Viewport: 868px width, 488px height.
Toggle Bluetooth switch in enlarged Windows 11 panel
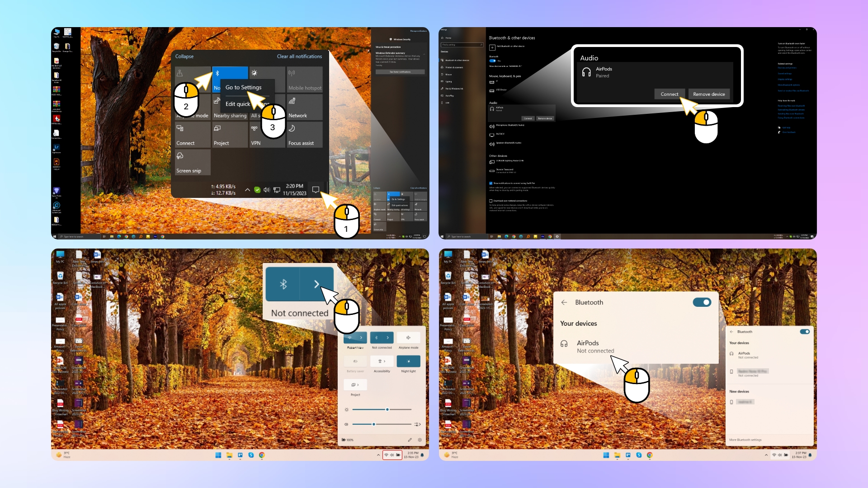(702, 302)
